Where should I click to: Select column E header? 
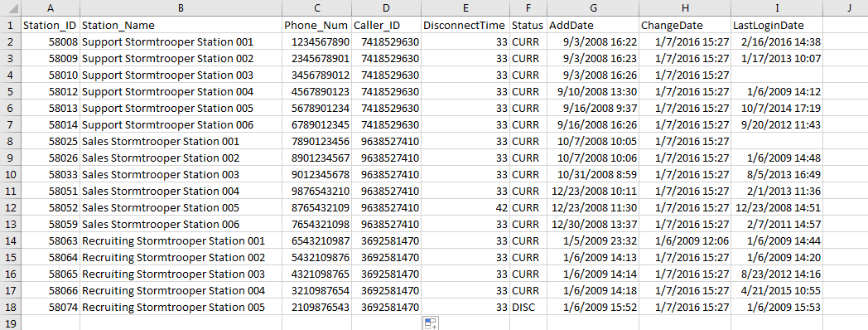[465, 8]
